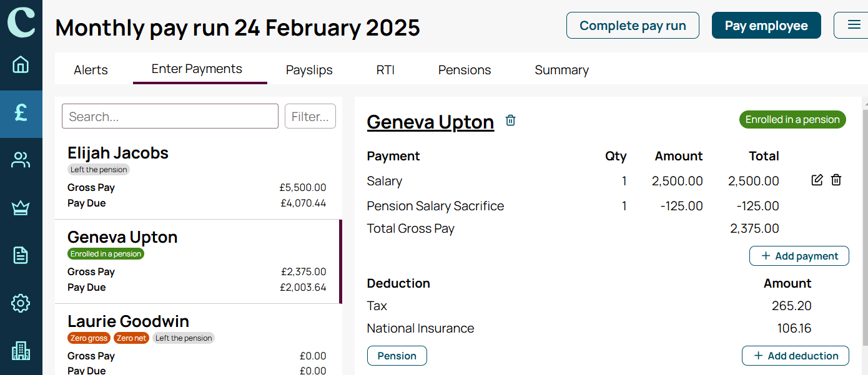Delete Geneva Upton using trash icon by name
This screenshot has width=868, height=375.
click(x=510, y=120)
